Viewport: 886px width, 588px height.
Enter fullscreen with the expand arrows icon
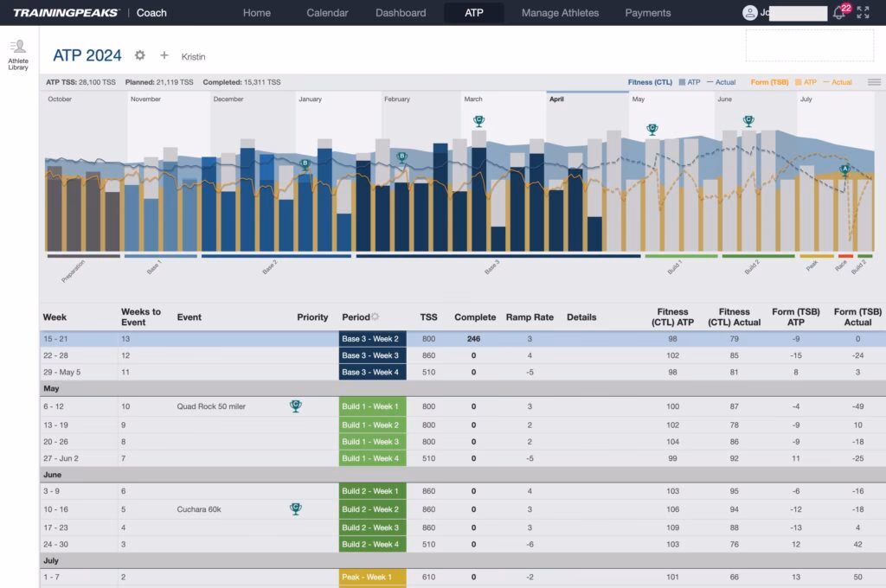[864, 13]
